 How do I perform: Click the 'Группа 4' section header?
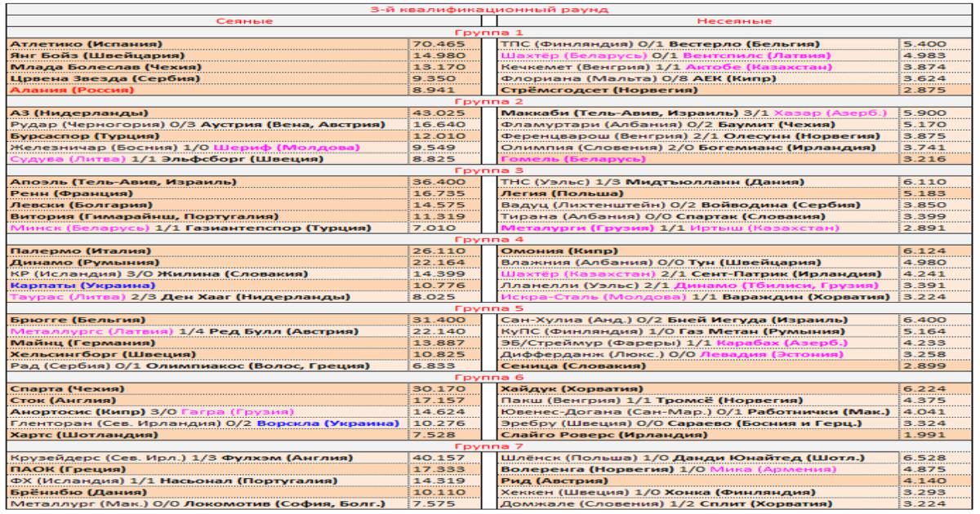click(x=489, y=241)
